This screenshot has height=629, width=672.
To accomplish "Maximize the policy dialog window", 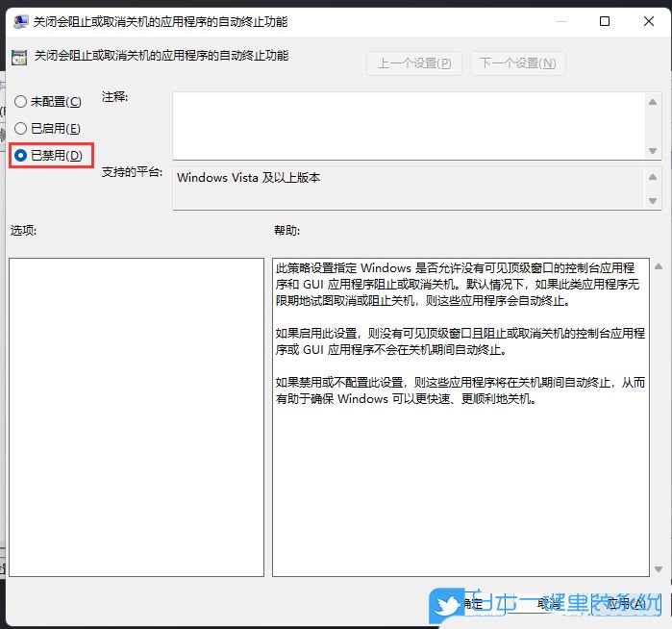I will tap(605, 21).
